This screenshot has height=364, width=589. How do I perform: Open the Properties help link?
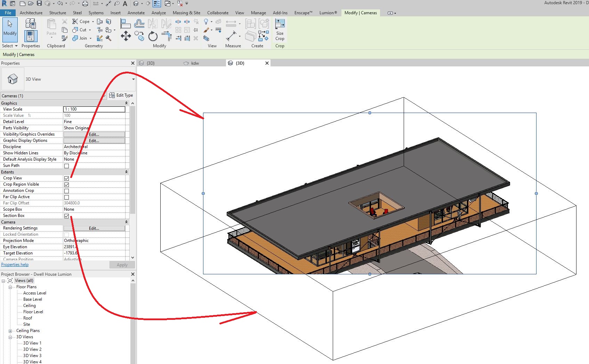pos(15,265)
